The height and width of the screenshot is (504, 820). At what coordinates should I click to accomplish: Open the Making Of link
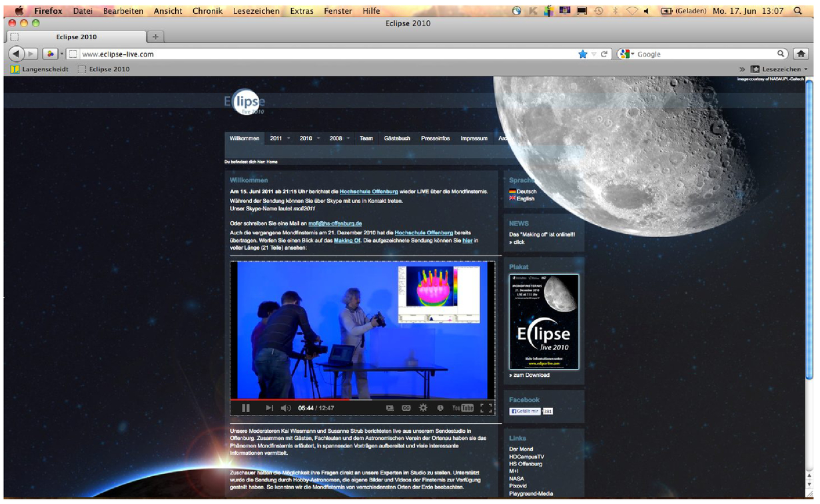pyautogui.click(x=346, y=240)
